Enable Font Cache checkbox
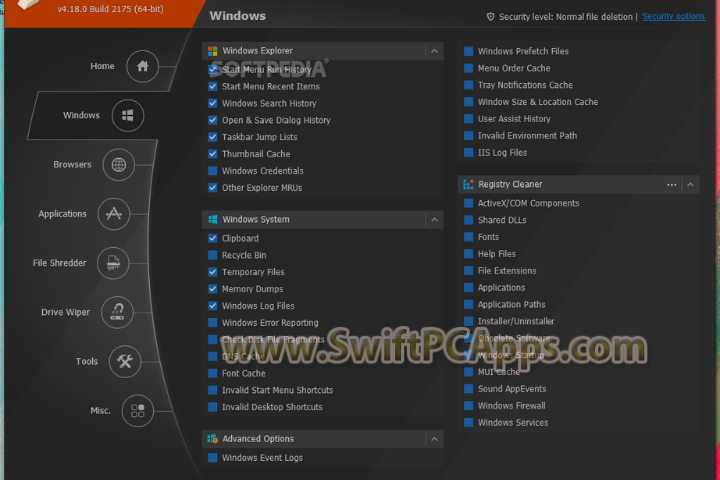Screen dimensions: 720x480 213,373
